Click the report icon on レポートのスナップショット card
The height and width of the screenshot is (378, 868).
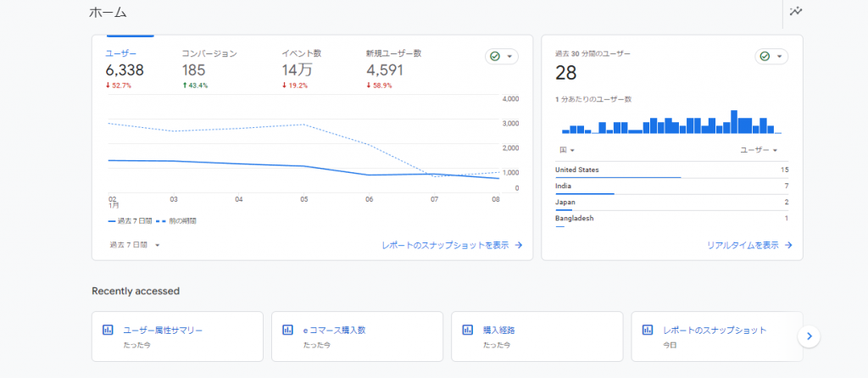pyautogui.click(x=648, y=330)
